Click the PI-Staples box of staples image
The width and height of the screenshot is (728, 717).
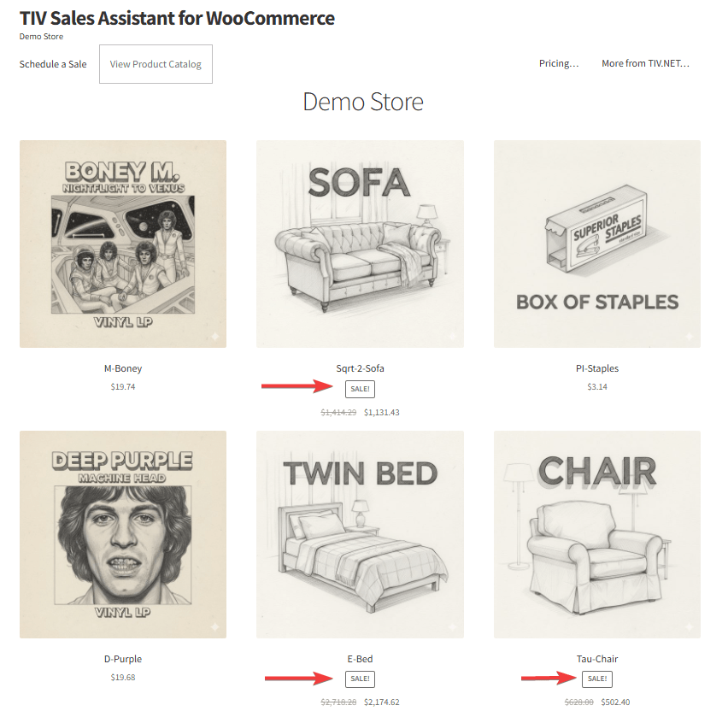[596, 244]
